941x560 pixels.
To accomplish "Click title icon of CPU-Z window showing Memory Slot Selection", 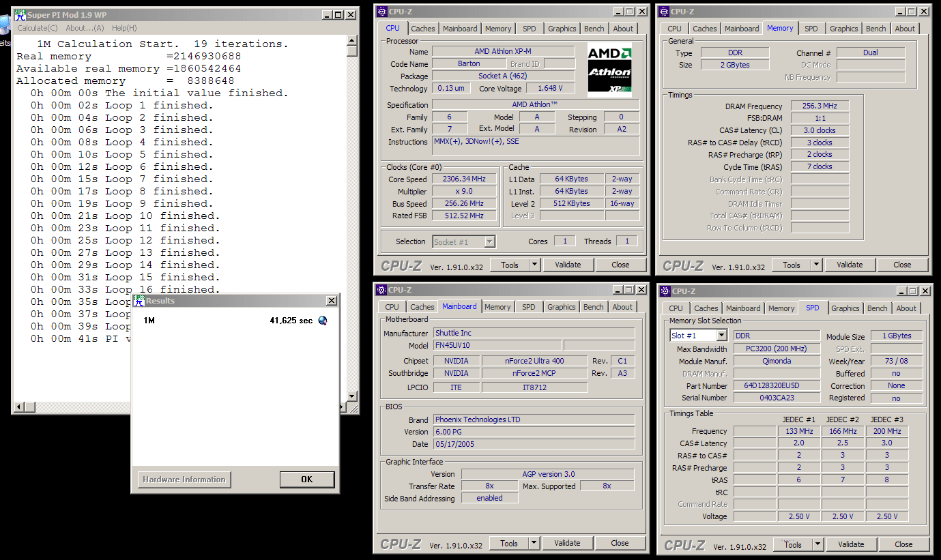I will (x=665, y=291).
